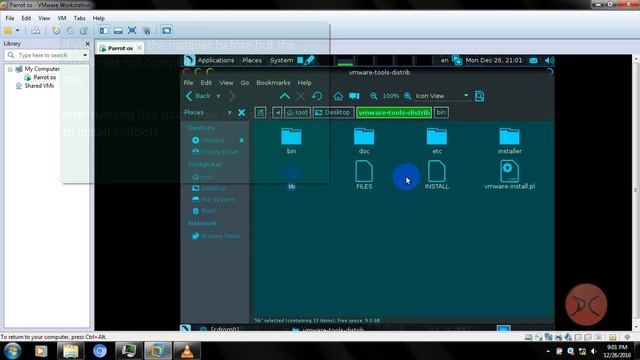Screen dimensions: 640x360
Task: Select the bin folder
Action: 291,141
